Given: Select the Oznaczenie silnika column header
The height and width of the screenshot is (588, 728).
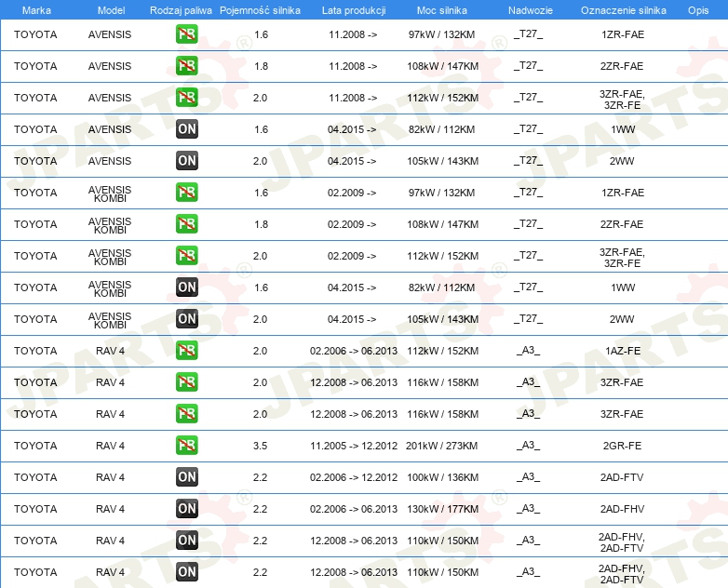Looking at the screenshot, I should click(623, 10).
